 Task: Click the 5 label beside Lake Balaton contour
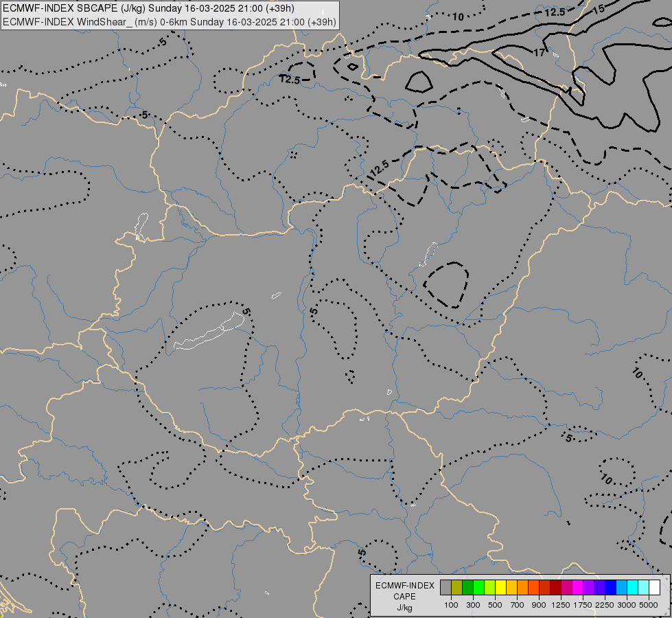pos(246,311)
